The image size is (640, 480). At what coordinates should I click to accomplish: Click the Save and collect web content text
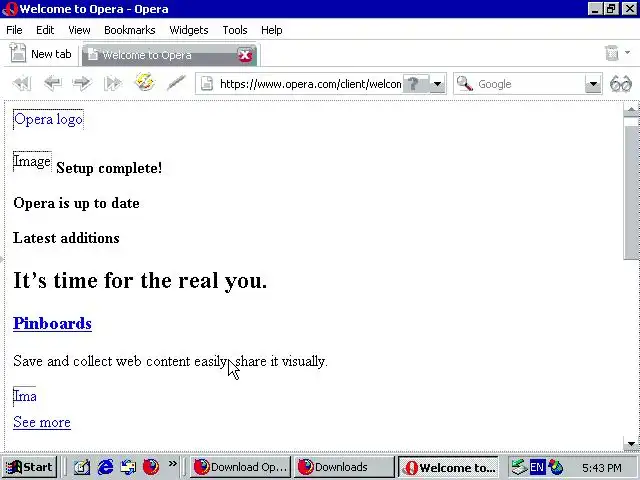170,362
